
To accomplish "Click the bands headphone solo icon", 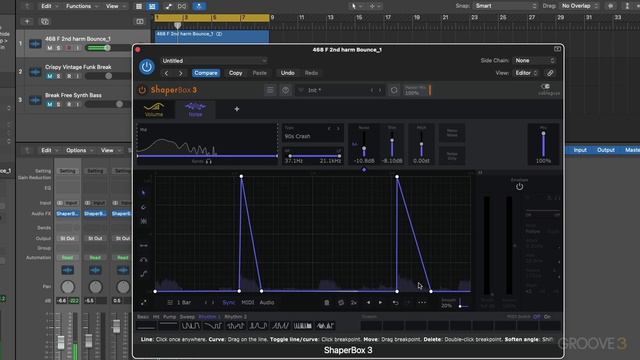I will pyautogui.click(x=209, y=162).
